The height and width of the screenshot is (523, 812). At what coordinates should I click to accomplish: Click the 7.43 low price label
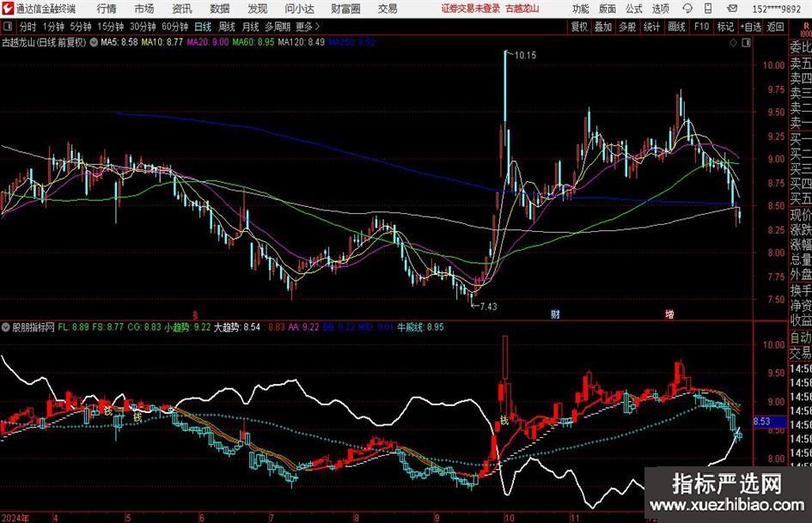[488, 307]
